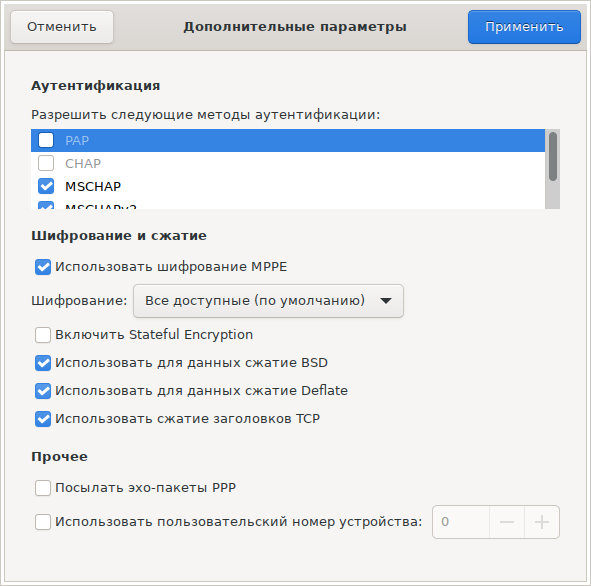Click the device number input field

[x=461, y=522]
